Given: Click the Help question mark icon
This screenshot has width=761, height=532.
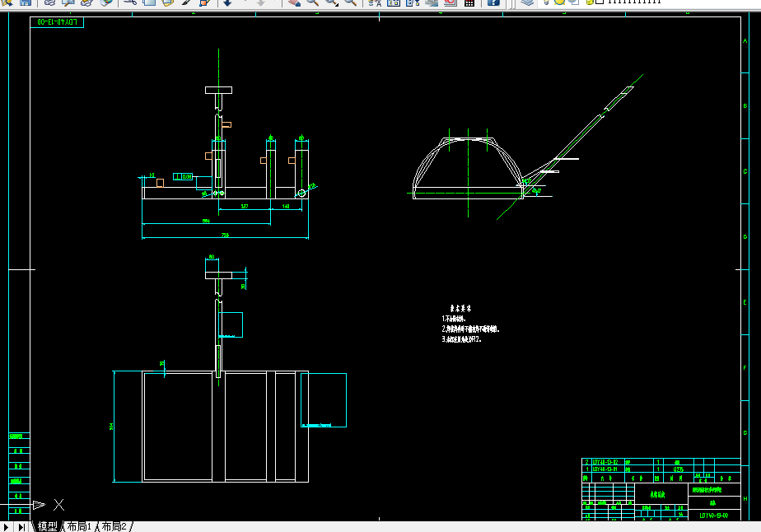Looking at the screenshot, I should click(493, 2).
